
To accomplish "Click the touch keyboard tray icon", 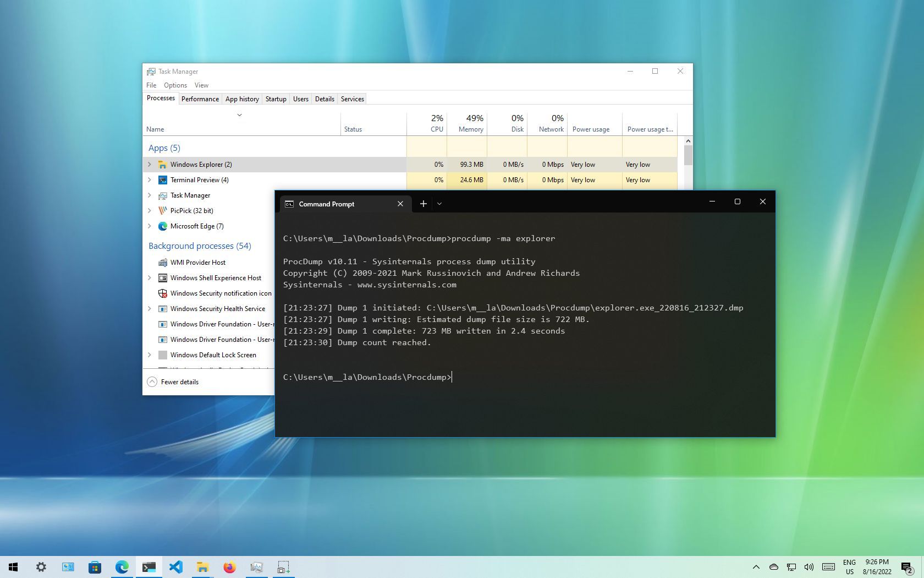I will click(x=829, y=567).
